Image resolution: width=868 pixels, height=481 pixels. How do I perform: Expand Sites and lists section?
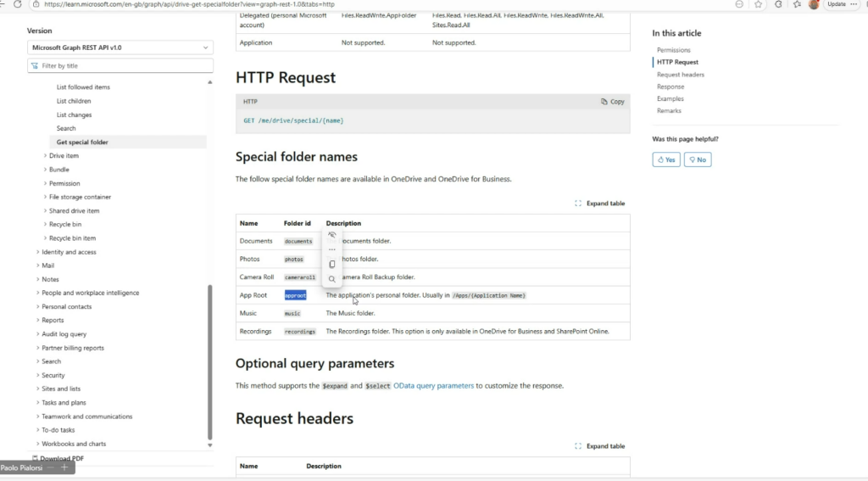(x=38, y=389)
